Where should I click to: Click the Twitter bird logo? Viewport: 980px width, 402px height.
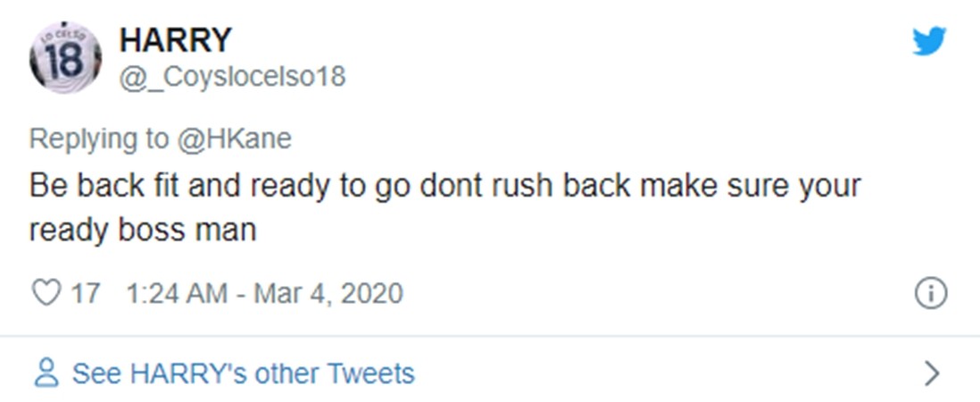[x=928, y=41]
